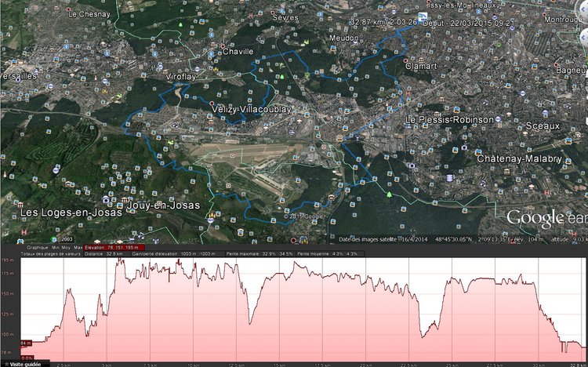Click the 100 m axis label
This screenshot has height=367, width=588.
coord(7,334)
